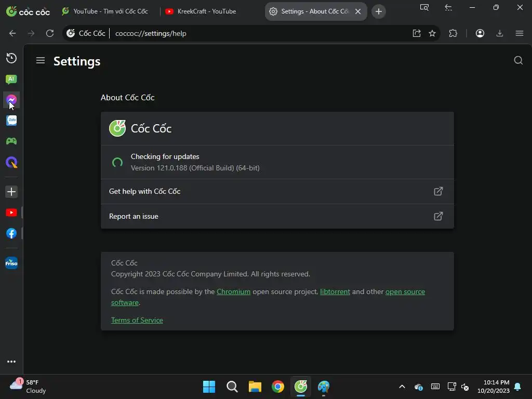The height and width of the screenshot is (399, 532).
Task: Click the version 121.0.188 text
Action: tap(195, 168)
